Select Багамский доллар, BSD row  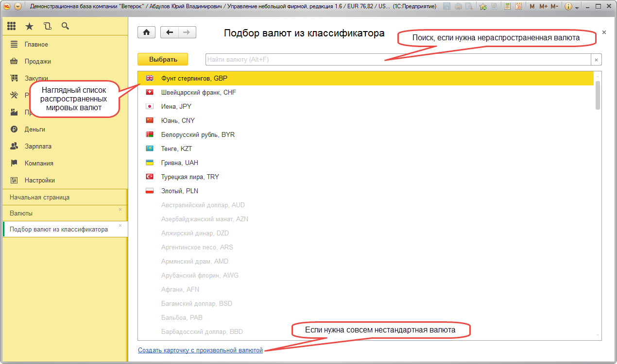point(366,303)
